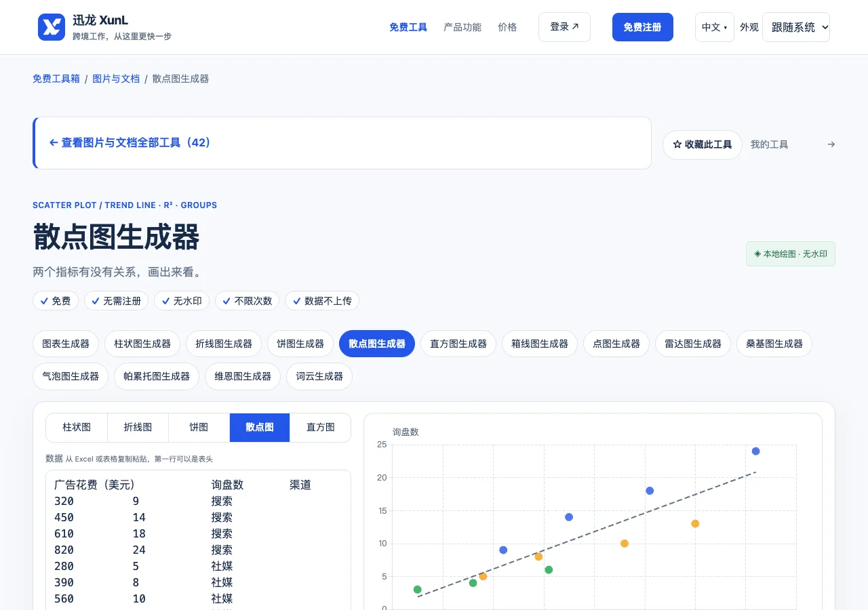Select the 散点图 chart tab

260,428
